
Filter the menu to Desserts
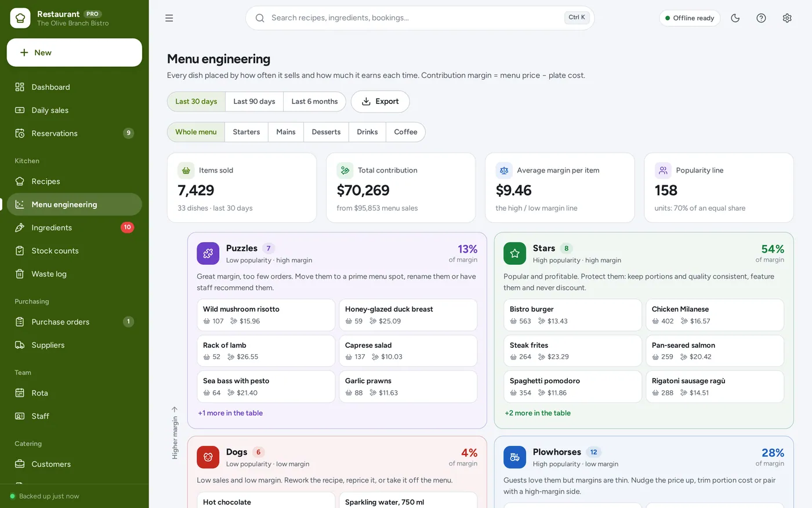tap(326, 132)
